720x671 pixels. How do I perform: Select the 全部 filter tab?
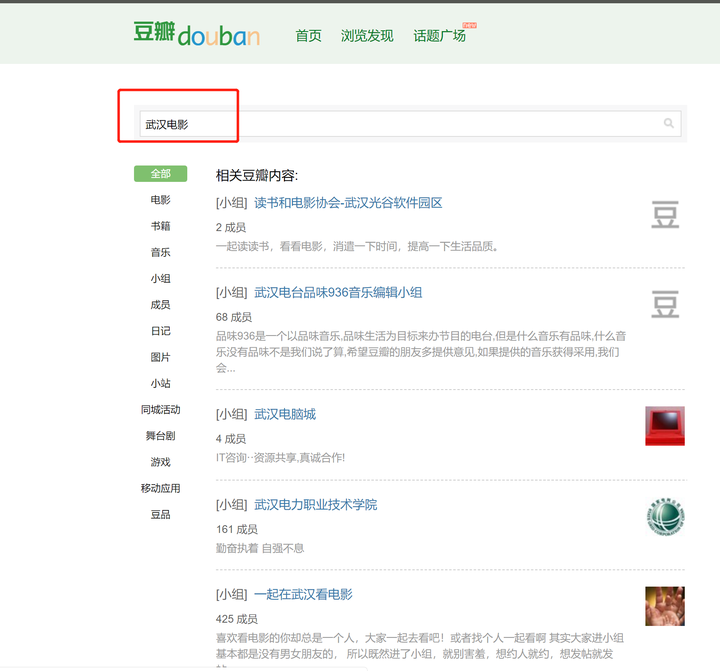[x=160, y=174]
